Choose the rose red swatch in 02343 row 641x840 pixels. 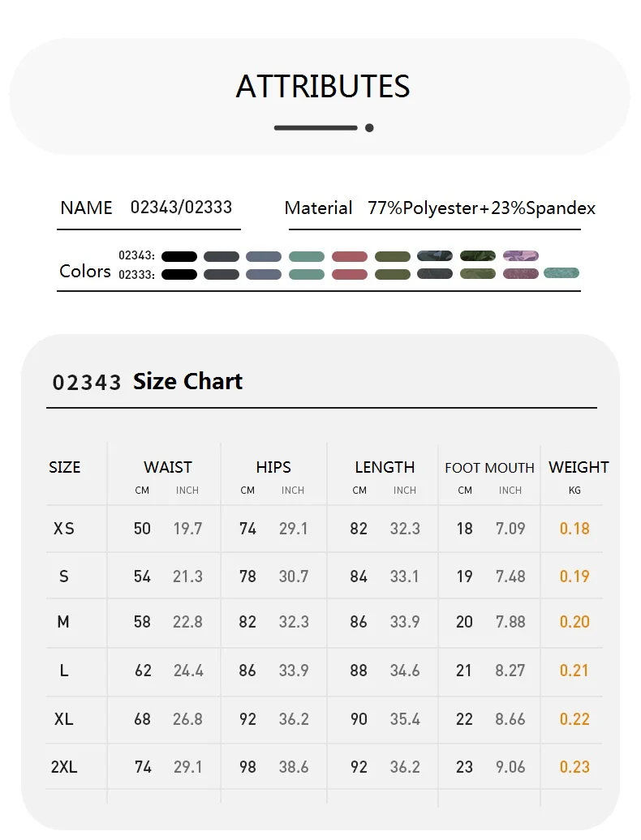(350, 256)
